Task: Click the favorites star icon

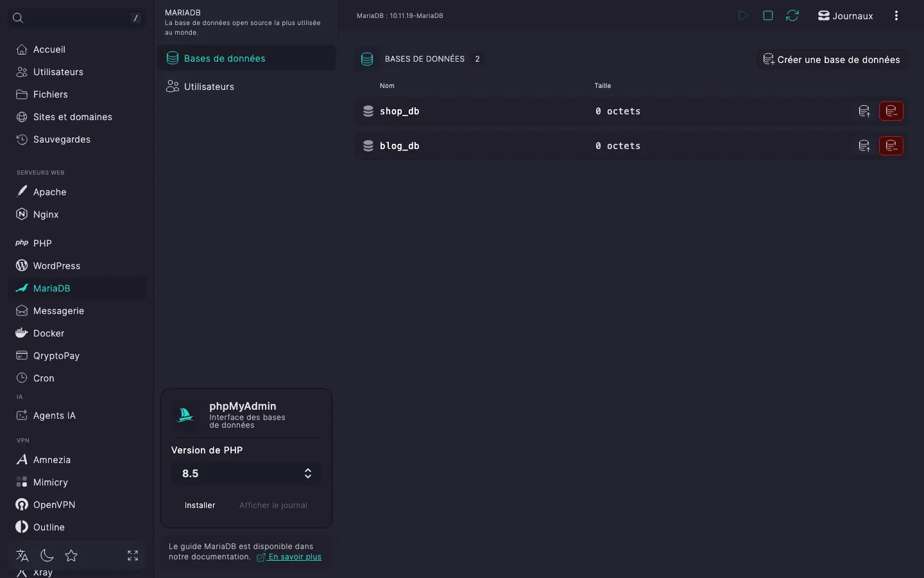Action: tap(71, 556)
